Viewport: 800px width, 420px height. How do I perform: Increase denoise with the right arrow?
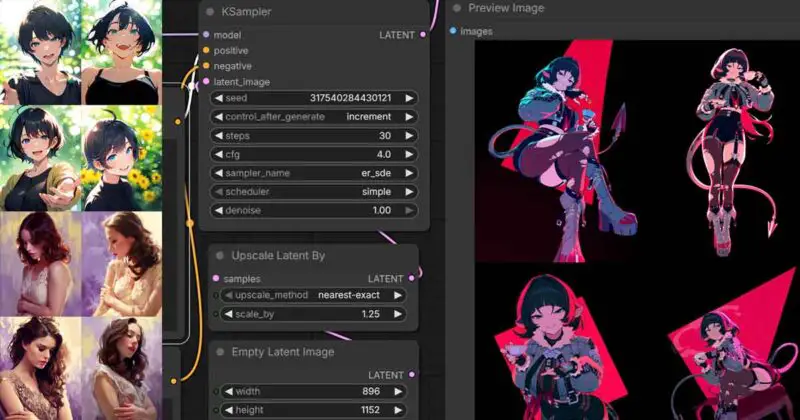[x=409, y=210]
